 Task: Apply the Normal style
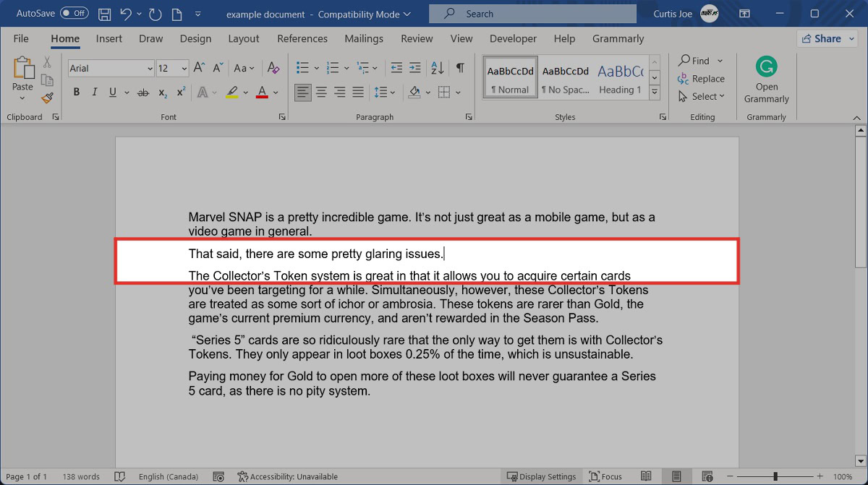pos(511,77)
